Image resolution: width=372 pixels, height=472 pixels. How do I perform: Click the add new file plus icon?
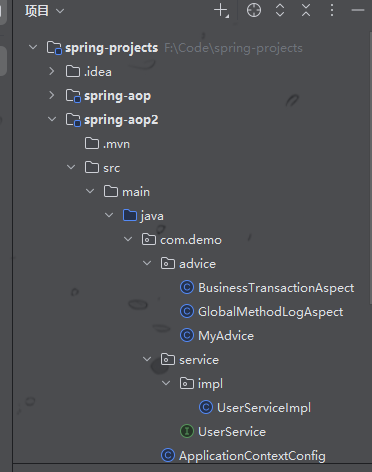click(221, 11)
